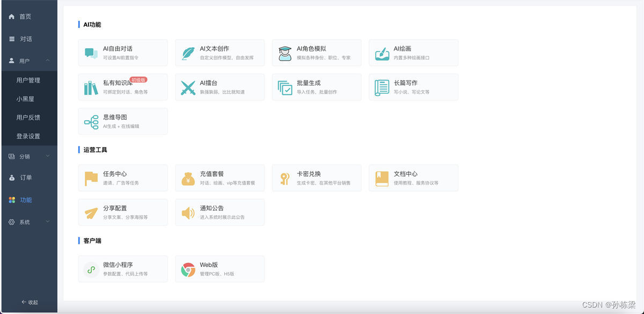Click the 收起 collapse sidebar button
The width and height of the screenshot is (644, 314).
pyautogui.click(x=30, y=302)
